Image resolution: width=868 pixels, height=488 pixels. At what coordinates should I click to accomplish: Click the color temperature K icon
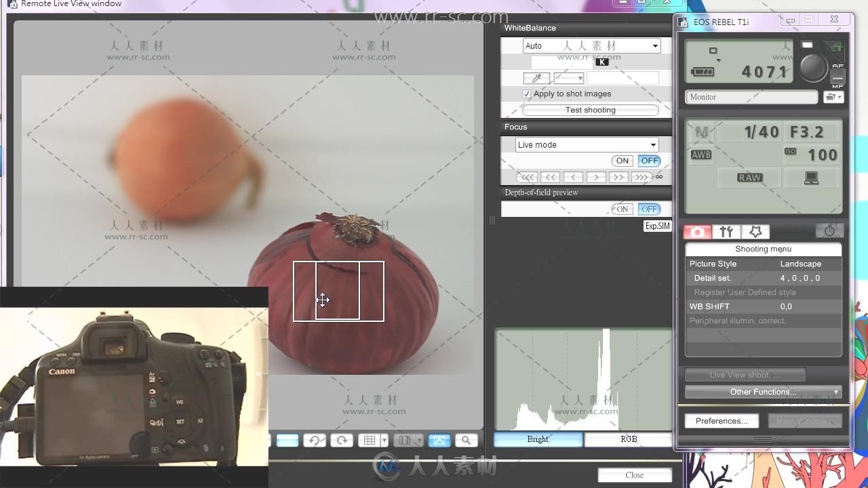(x=602, y=62)
